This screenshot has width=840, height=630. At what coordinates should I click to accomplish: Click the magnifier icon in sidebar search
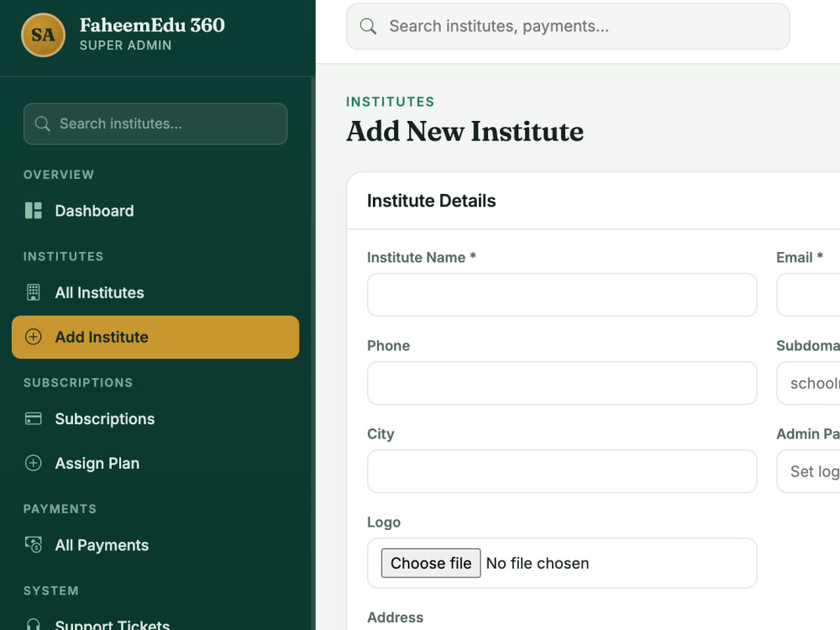point(42,123)
